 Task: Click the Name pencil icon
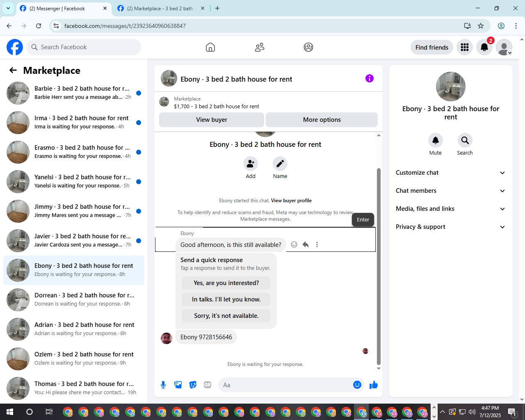[x=280, y=164]
